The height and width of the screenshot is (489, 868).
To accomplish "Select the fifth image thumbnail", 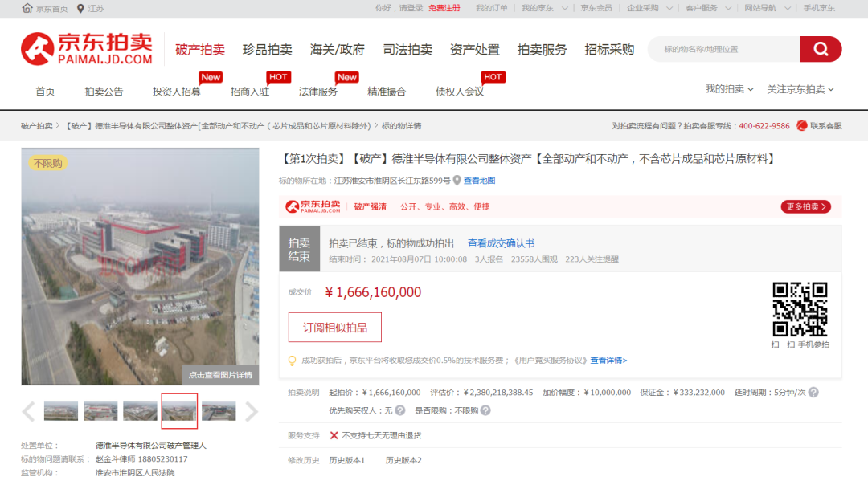I will [x=219, y=411].
